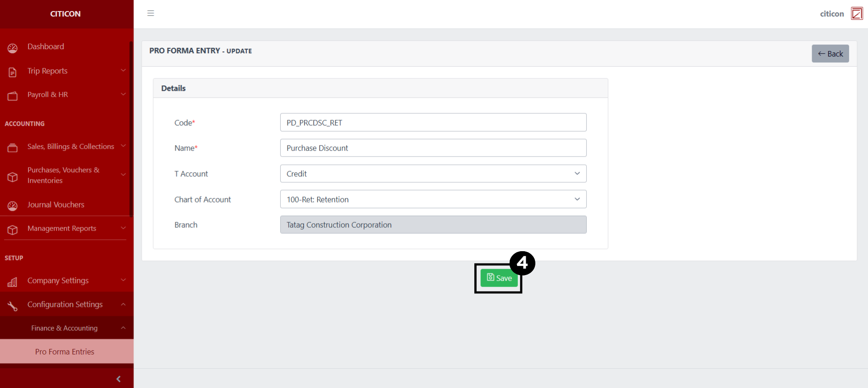Image resolution: width=868 pixels, height=388 pixels.
Task: Click the Code input field
Action: [433, 123]
